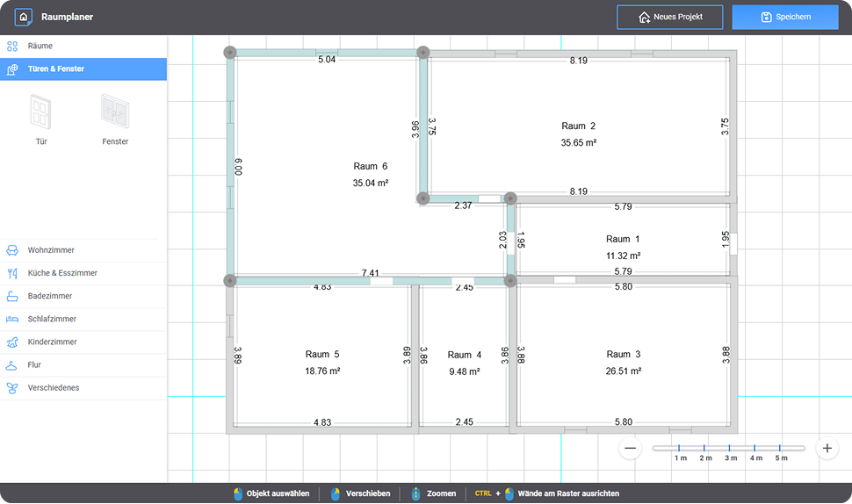Click the Wohnzimmer sofa icon
The width and height of the screenshot is (852, 504).
[x=12, y=250]
